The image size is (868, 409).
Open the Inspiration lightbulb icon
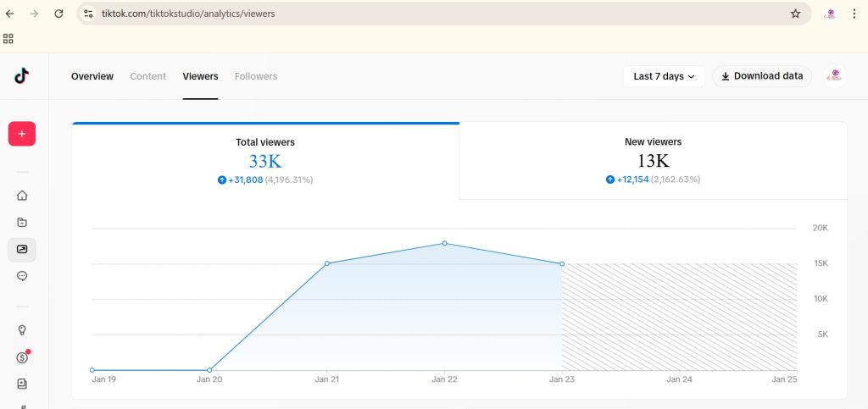coord(22,330)
